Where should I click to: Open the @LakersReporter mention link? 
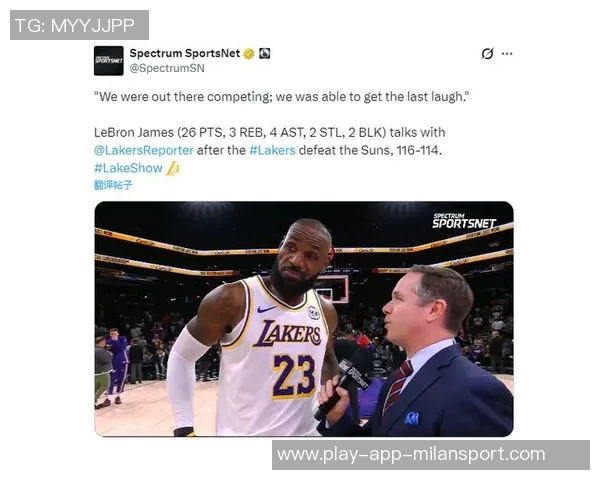pos(144,150)
